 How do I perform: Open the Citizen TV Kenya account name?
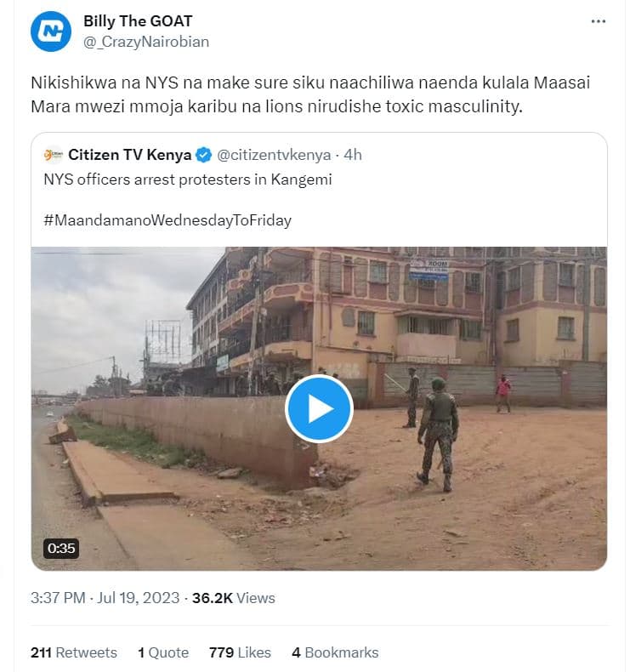click(x=129, y=155)
